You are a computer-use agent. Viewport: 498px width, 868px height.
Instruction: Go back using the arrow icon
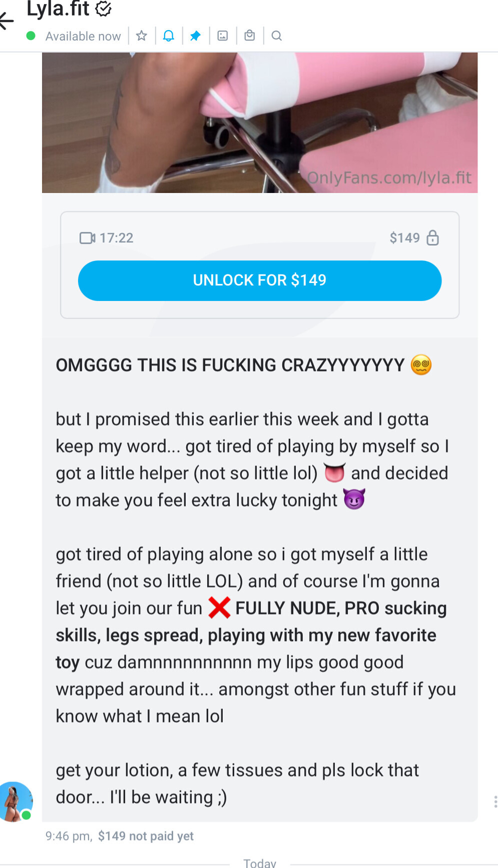pyautogui.click(x=7, y=20)
